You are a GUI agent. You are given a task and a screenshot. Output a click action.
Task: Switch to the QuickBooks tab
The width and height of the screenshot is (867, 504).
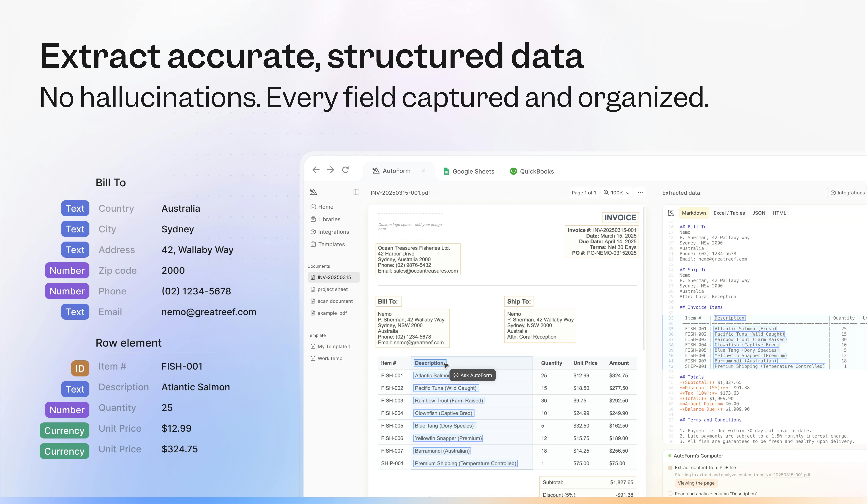click(532, 171)
